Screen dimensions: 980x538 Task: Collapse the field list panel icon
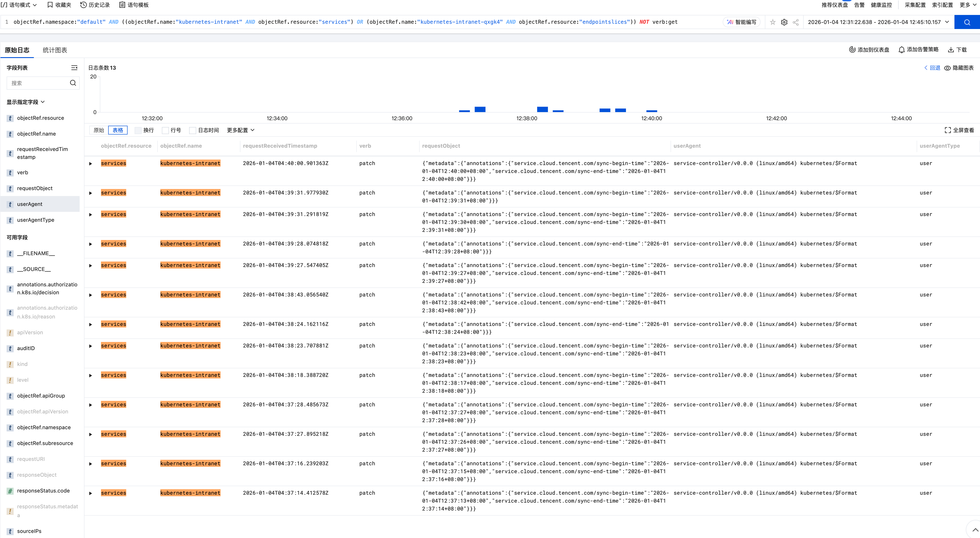[74, 68]
